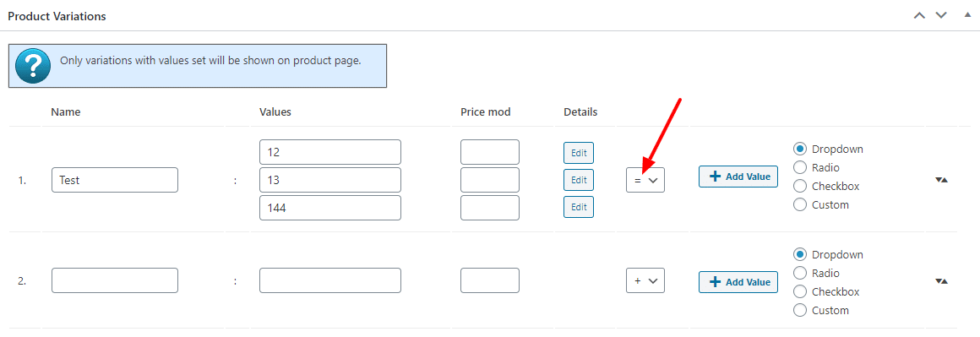Screen dimensions: 980x337
Task: Click Add Value for the Test variation
Action: point(738,177)
